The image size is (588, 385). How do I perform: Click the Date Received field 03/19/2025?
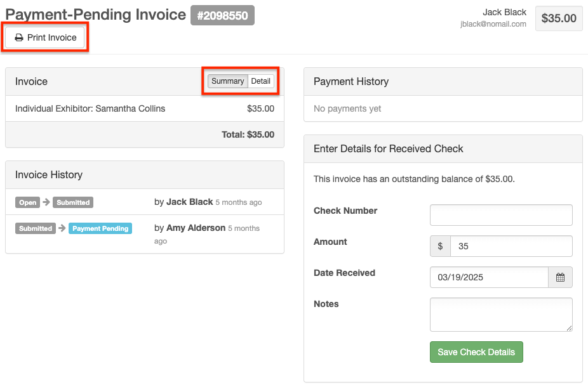pyautogui.click(x=489, y=277)
